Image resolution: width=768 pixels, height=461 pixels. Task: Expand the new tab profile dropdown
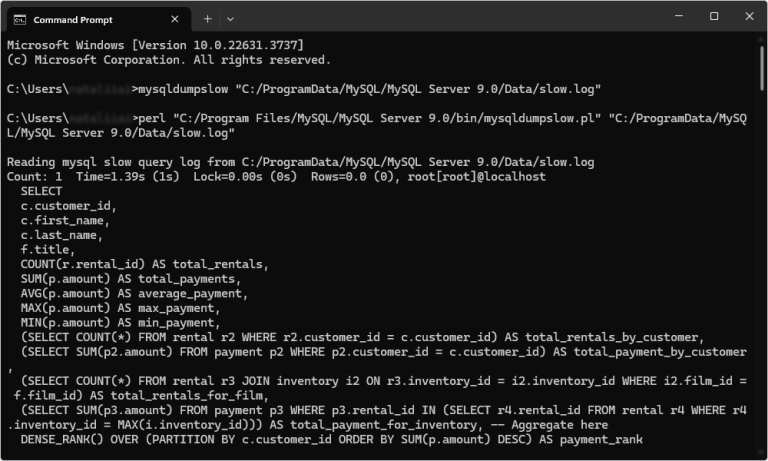tap(231, 18)
